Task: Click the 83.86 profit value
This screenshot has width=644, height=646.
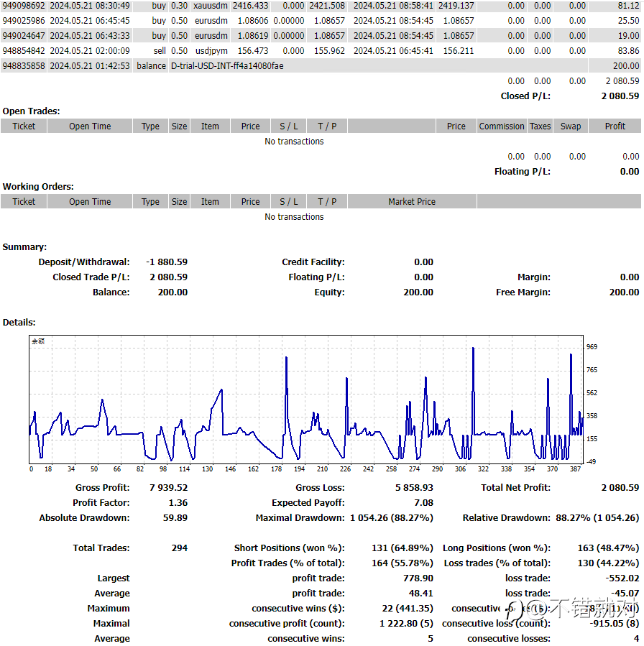Action: 628,51
